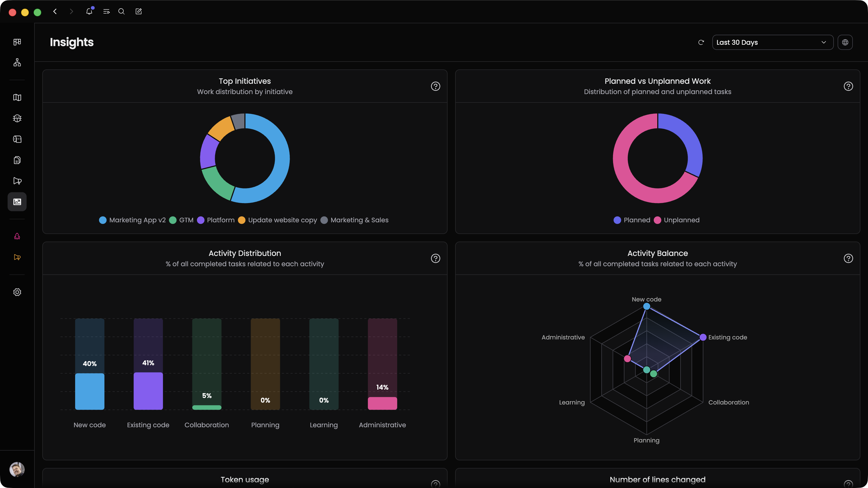
Task: Toggle Unplanned legend item
Action: 676,220
